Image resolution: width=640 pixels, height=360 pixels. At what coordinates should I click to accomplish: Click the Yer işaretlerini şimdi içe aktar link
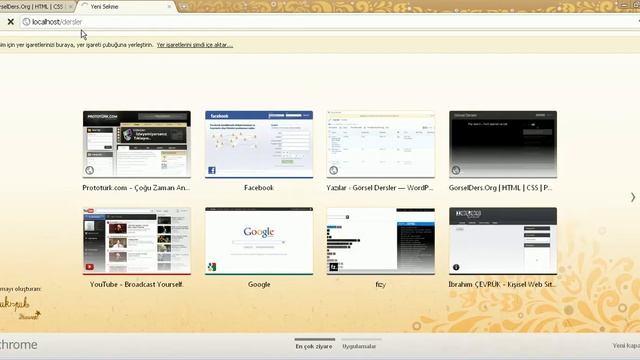point(195,45)
